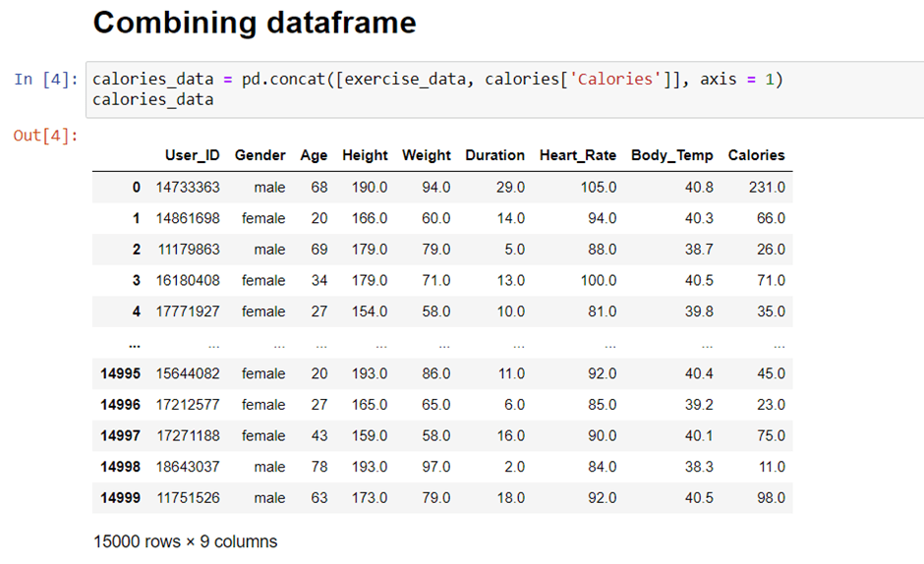Click the 'Combining dataframe' heading

point(255,23)
